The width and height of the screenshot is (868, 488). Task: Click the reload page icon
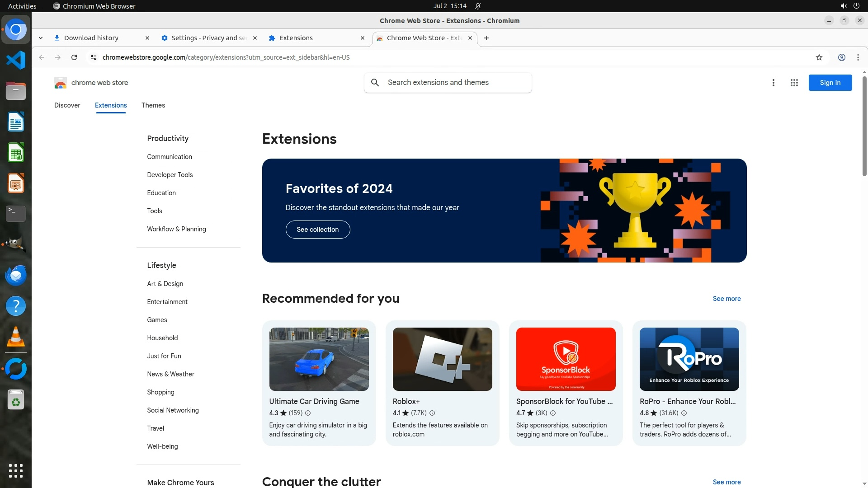74,57
